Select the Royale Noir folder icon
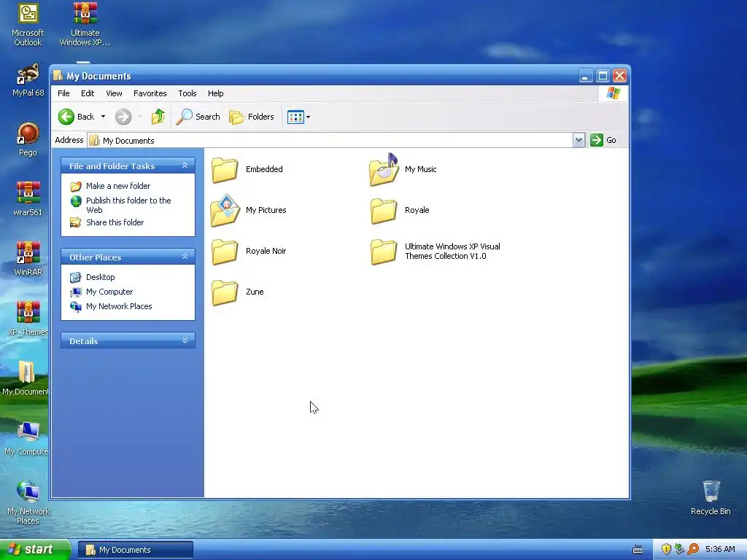This screenshot has height=560, width=747. (225, 251)
